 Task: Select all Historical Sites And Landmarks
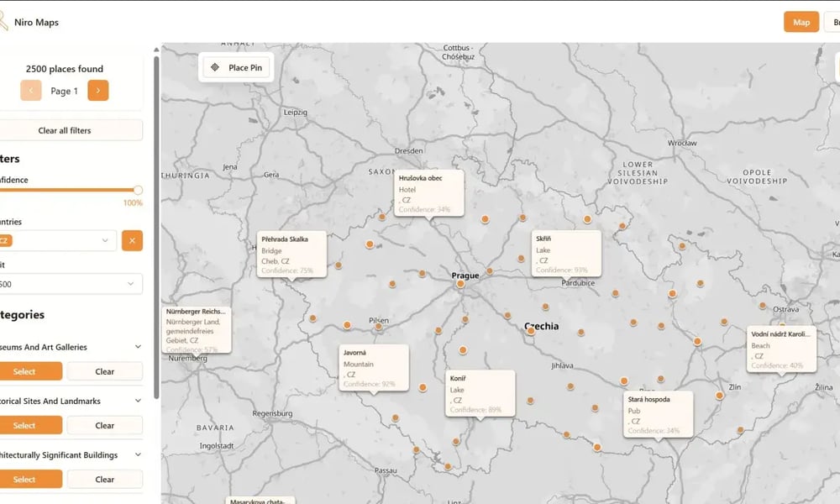[x=31, y=425]
